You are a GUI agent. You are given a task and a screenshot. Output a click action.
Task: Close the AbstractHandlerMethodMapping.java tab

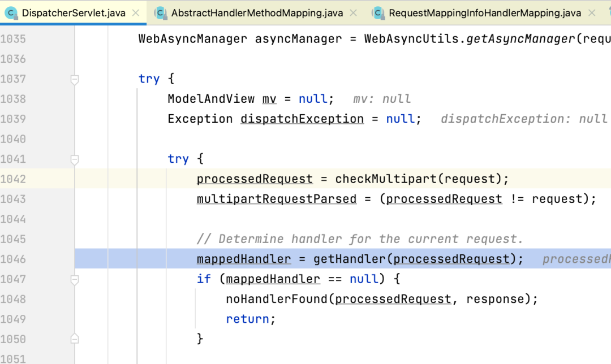click(353, 12)
